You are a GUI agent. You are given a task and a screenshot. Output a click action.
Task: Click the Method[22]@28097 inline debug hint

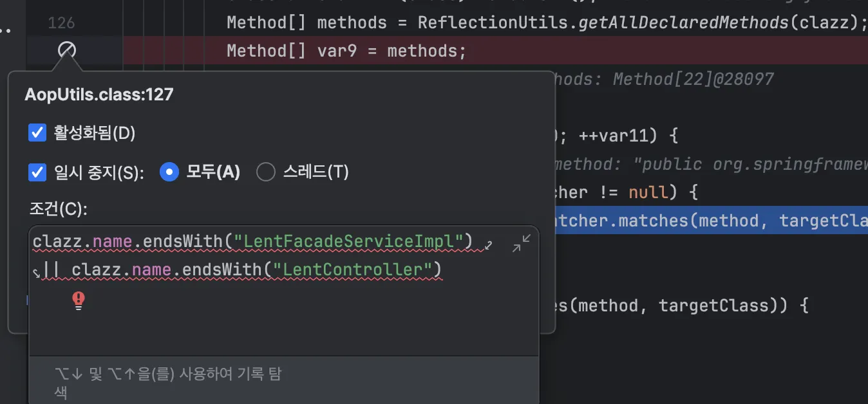[x=693, y=79]
